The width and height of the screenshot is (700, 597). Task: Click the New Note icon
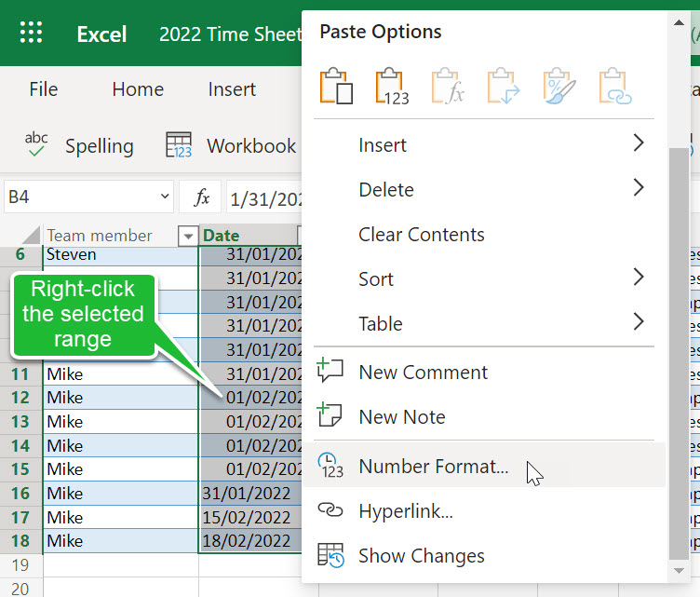click(x=330, y=414)
